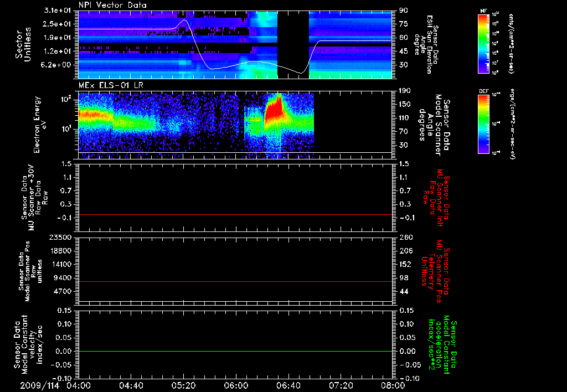
Task: Click the "45" sun elevation tick
Action: point(404,51)
